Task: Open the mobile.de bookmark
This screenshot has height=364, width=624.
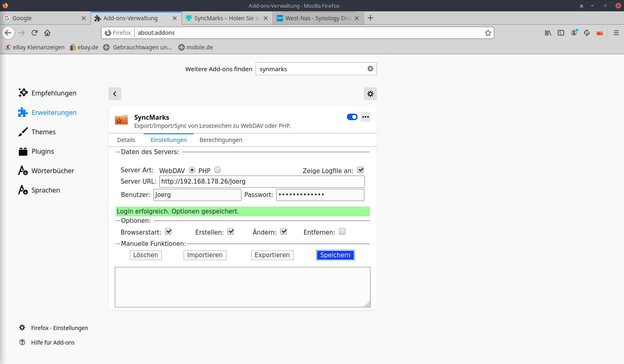Action: pos(196,47)
